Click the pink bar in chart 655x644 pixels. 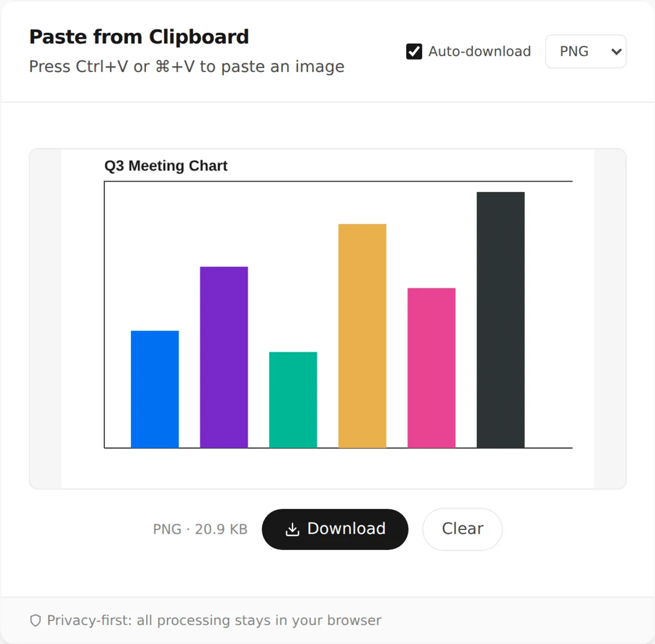431,368
